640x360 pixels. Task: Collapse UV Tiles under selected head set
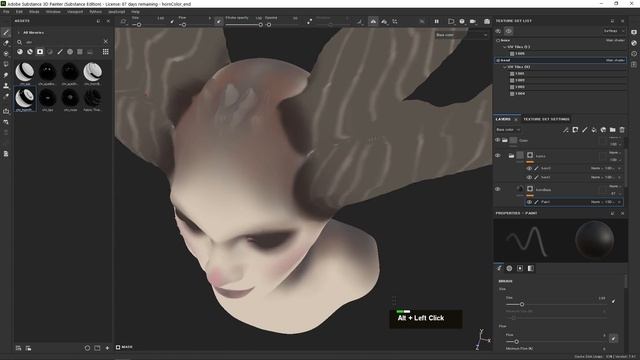tap(504, 67)
